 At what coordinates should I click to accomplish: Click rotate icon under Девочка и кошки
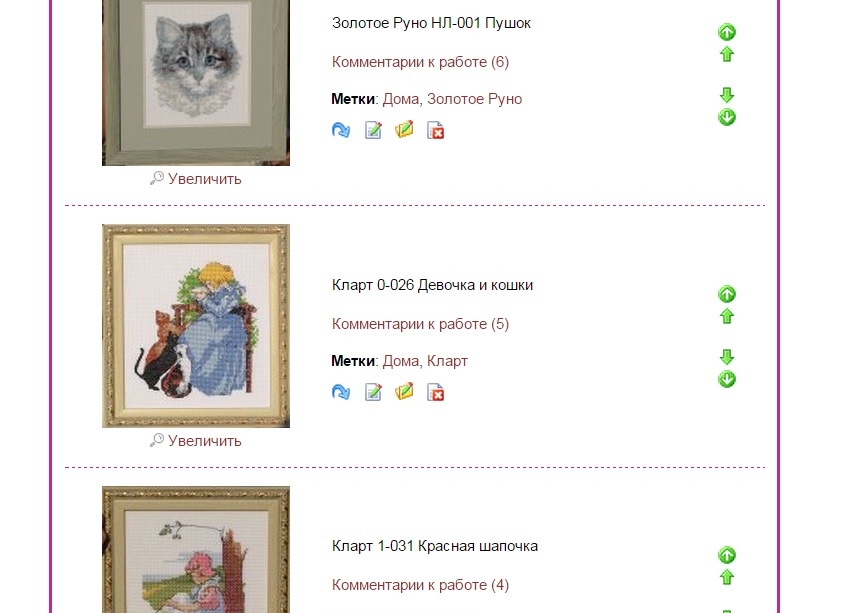tap(341, 392)
